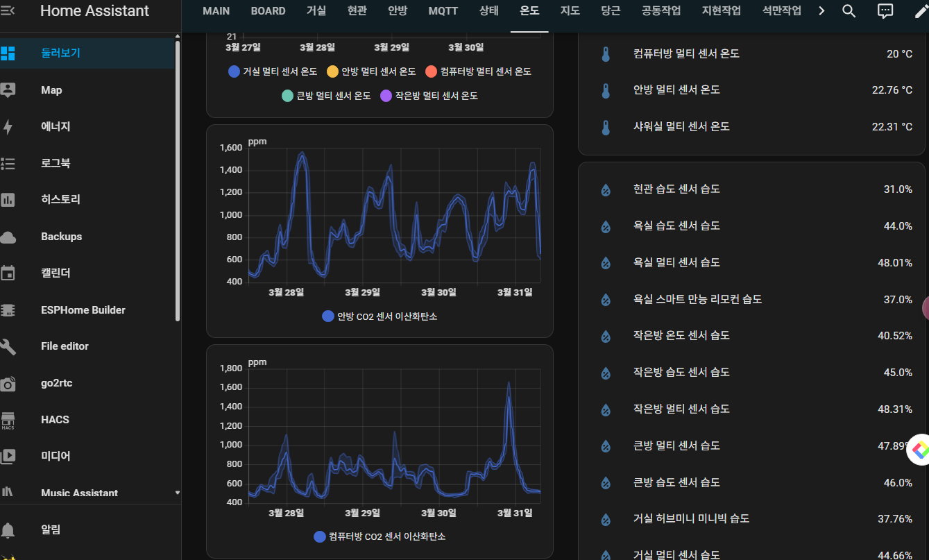Toggle 안방 멀티 센서 온도 legend series
The image size is (929, 560).
click(x=371, y=71)
